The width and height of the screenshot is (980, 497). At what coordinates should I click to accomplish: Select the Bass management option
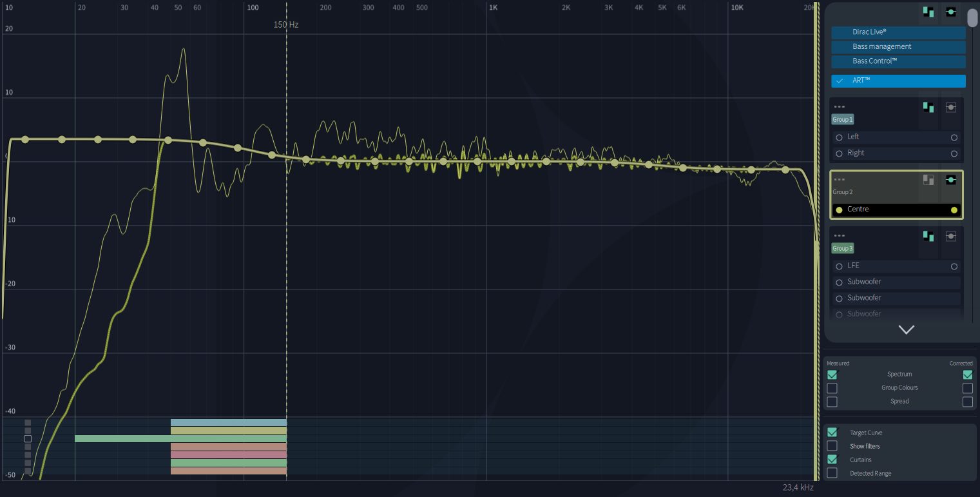898,46
